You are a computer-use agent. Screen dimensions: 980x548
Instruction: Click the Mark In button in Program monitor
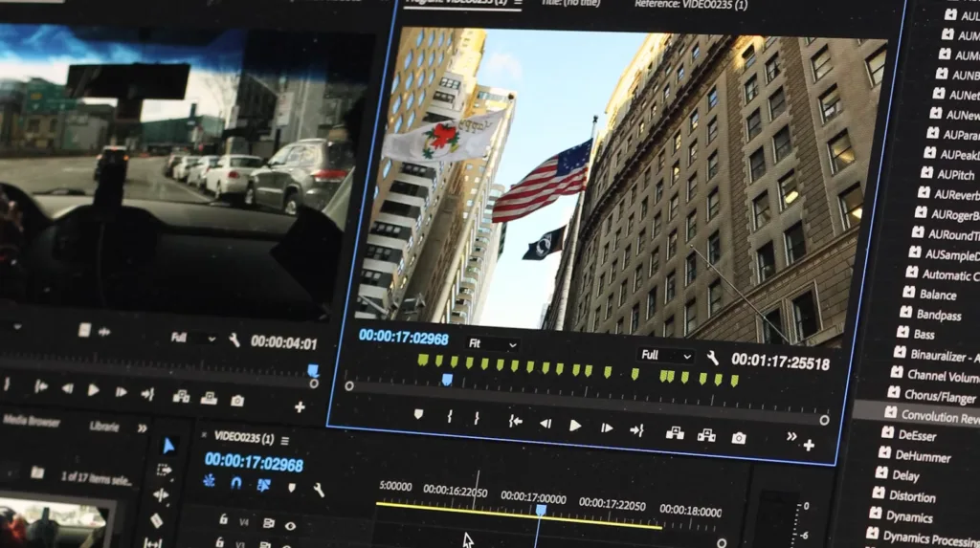click(450, 416)
